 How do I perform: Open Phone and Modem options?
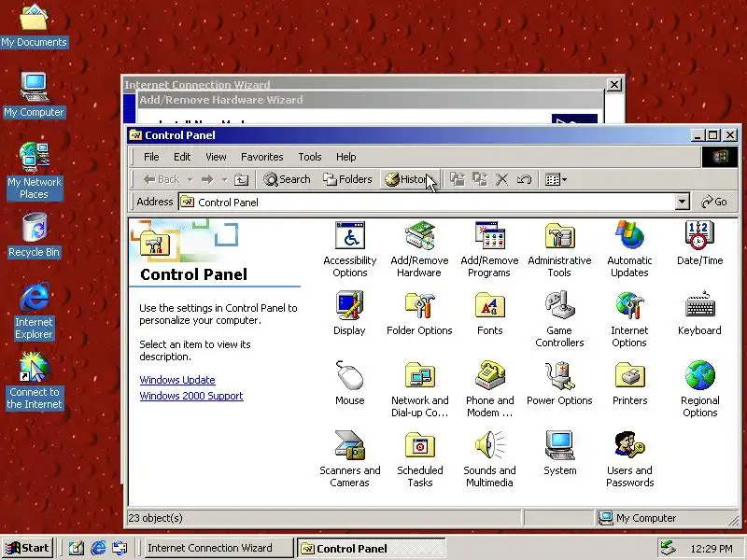coord(489,389)
